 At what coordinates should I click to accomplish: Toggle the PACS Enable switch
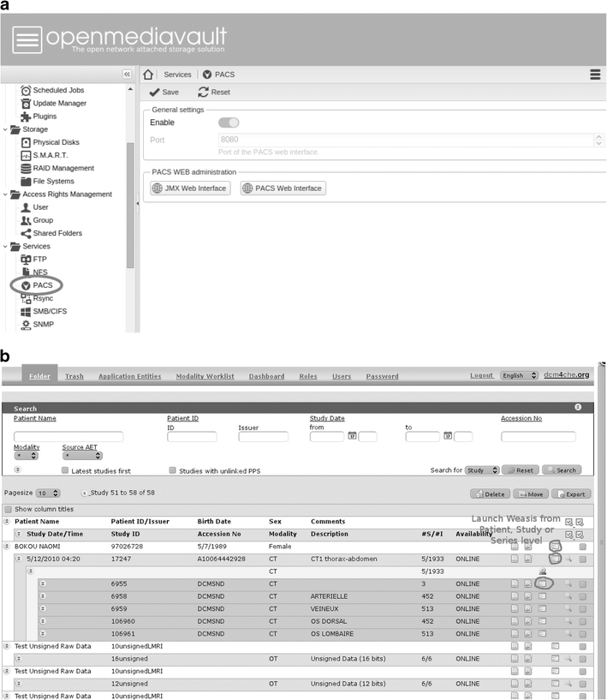(229, 123)
